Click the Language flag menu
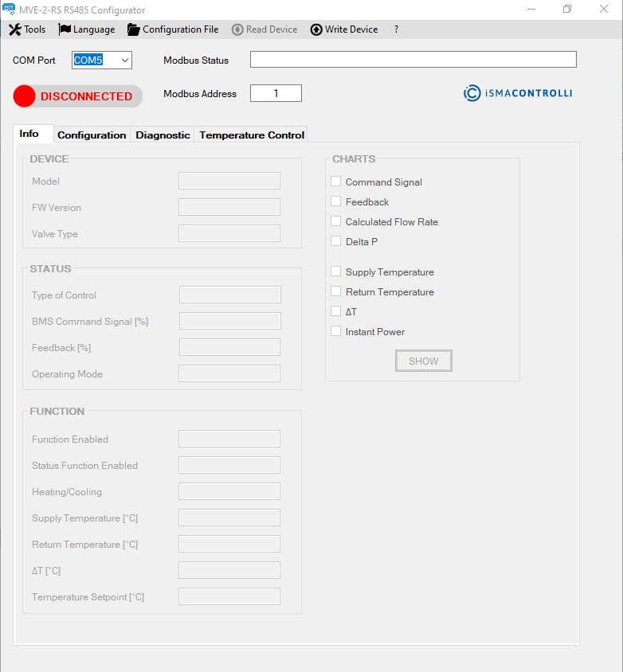Viewport: 623px width, 672px height. (87, 29)
